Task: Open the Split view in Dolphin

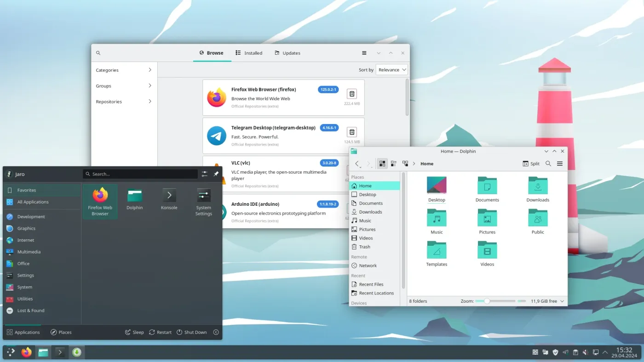Action: [531, 163]
